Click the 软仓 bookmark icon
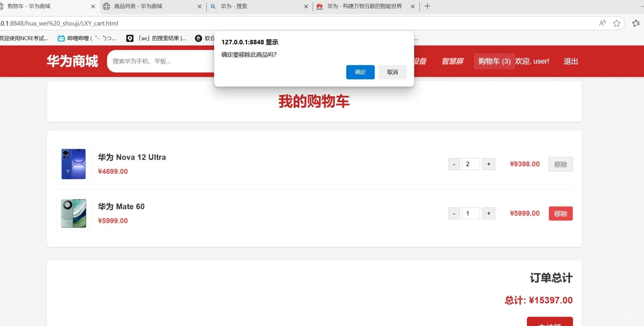This screenshot has height=326, width=644. click(x=198, y=38)
